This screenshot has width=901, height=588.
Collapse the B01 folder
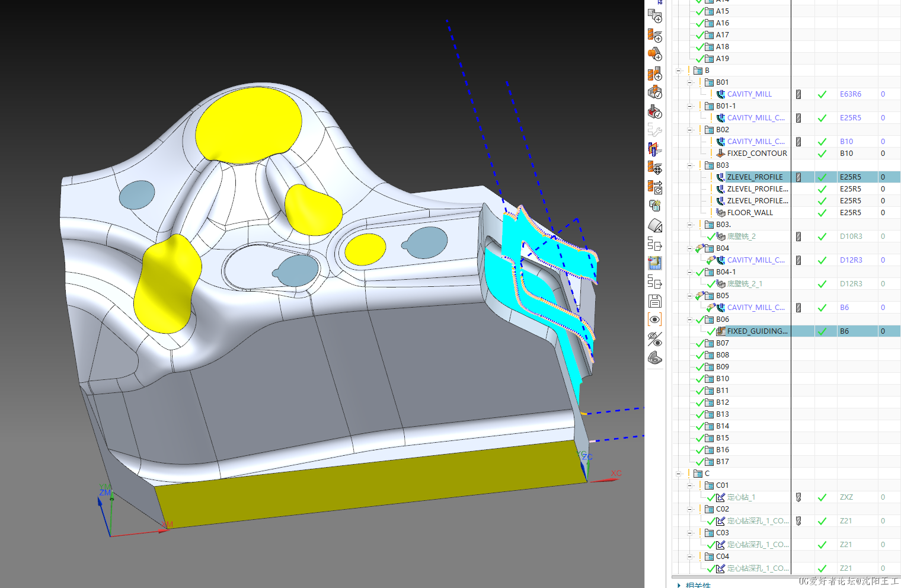690,82
